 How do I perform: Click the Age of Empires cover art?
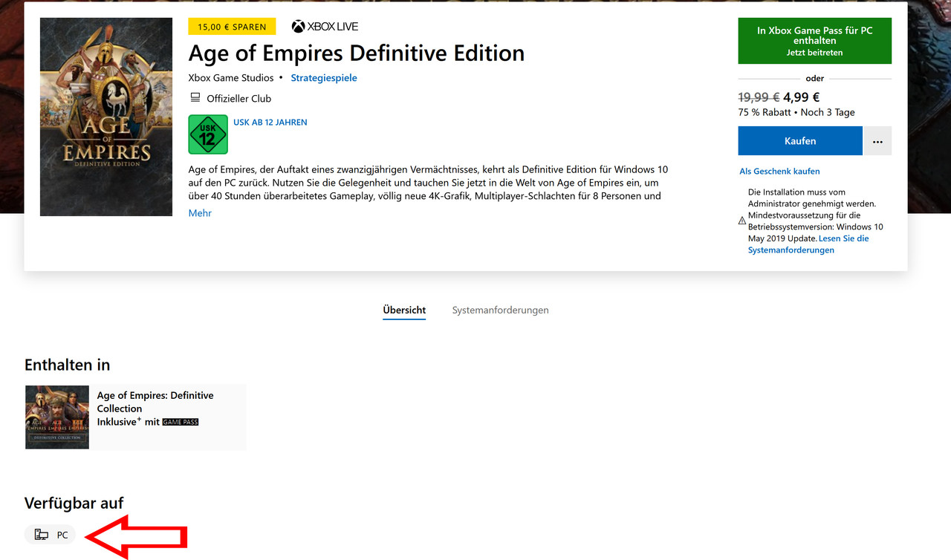click(106, 117)
